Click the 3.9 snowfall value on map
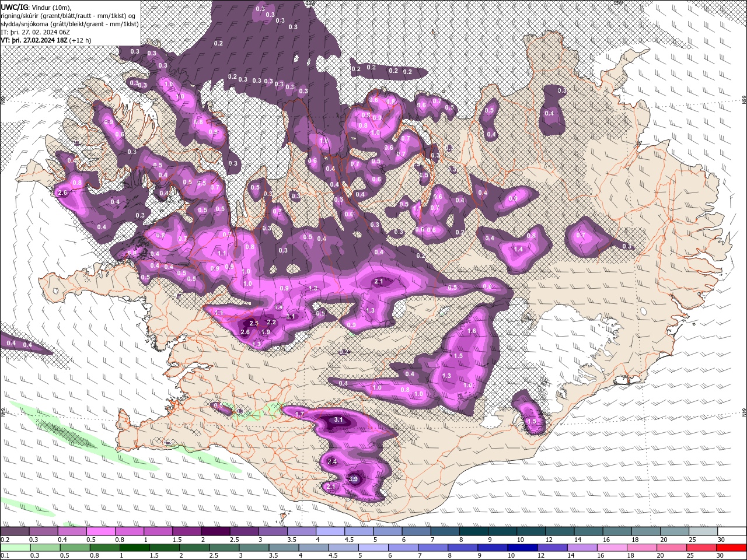The height and width of the screenshot is (560, 747). pos(353,480)
